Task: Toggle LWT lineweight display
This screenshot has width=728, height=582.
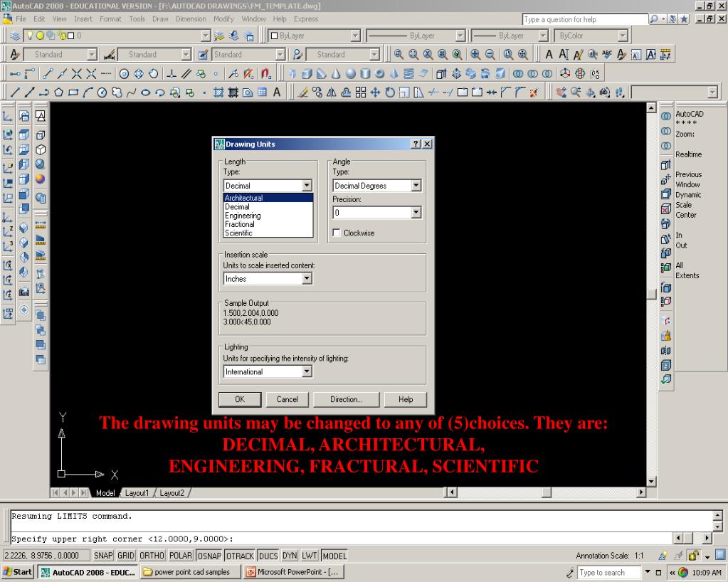Action: point(310,556)
